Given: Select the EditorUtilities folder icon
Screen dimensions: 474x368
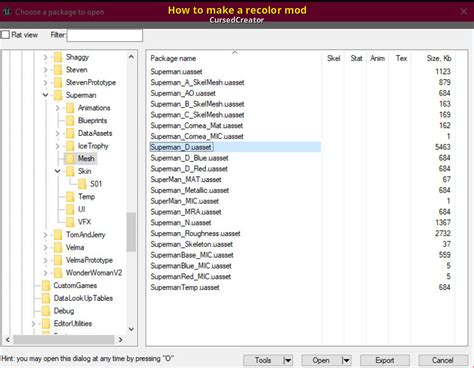Looking at the screenshot, I should 46,324.
